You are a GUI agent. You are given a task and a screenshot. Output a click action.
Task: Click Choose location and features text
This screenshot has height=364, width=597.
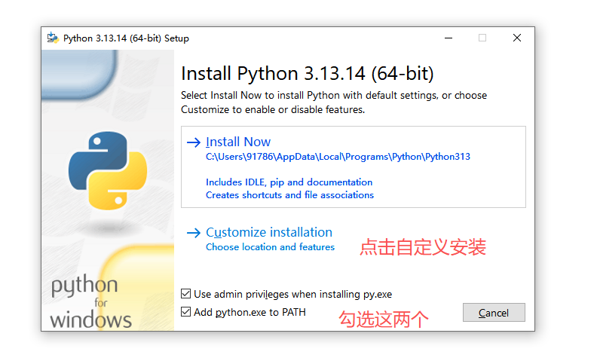coord(270,247)
